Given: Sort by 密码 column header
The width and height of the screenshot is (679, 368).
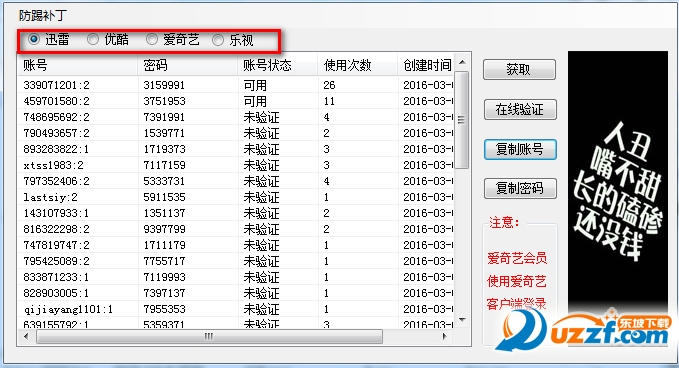Looking at the screenshot, I should [188, 65].
